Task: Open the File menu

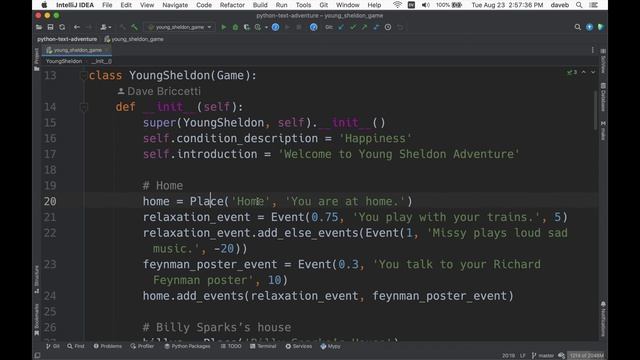Action: coord(107,5)
